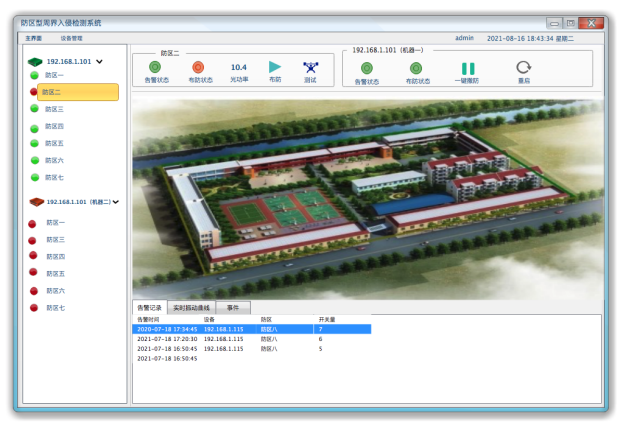Click the 测试 test icon
The image size is (623, 422).
tap(310, 67)
